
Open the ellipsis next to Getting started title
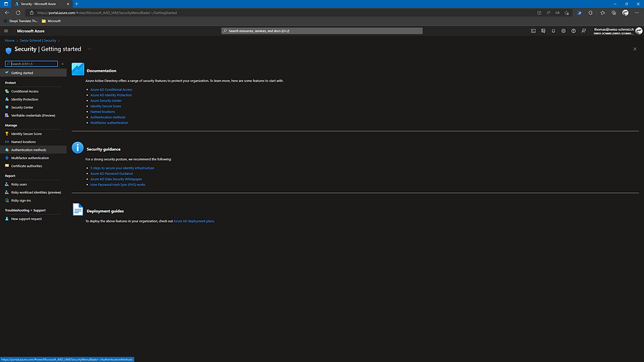tap(89, 49)
